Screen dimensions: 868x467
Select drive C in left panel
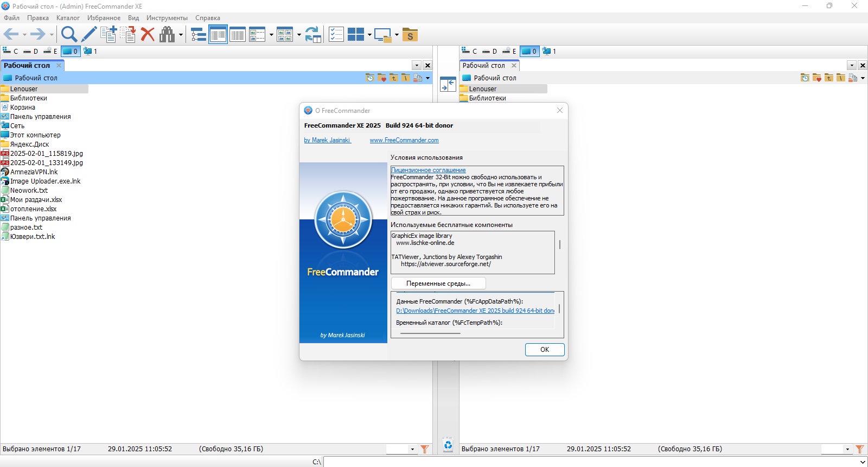click(11, 51)
